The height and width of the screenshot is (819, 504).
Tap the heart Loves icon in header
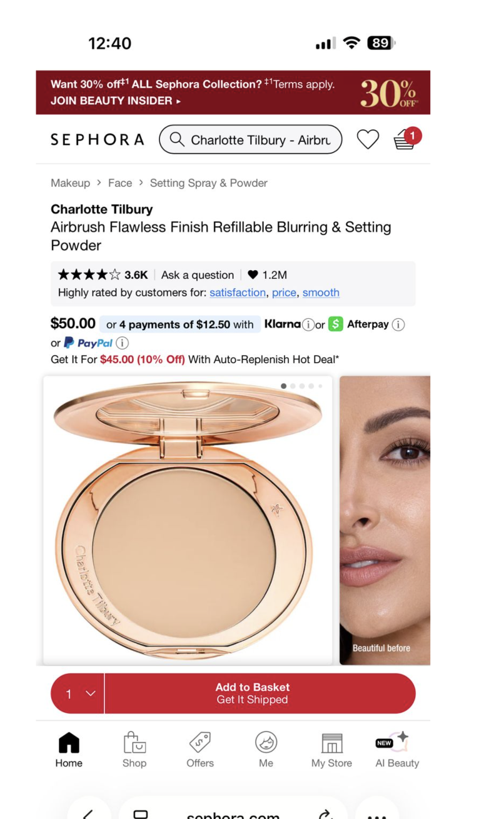point(368,139)
